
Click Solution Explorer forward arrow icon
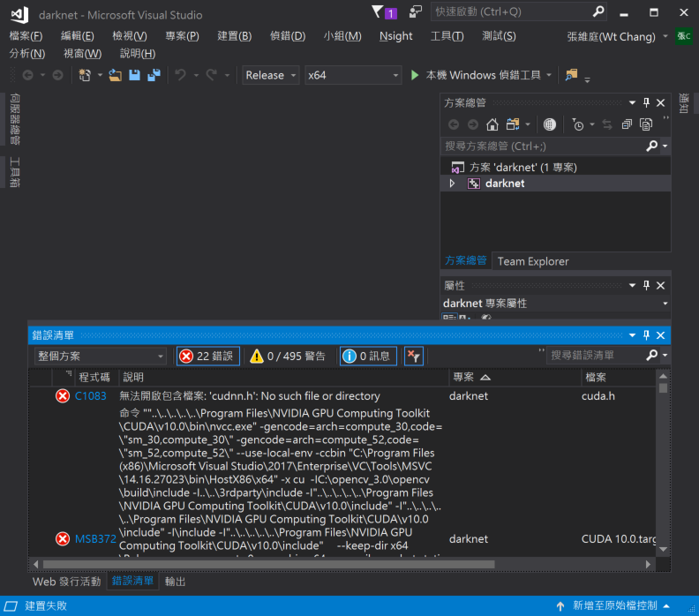coord(472,124)
